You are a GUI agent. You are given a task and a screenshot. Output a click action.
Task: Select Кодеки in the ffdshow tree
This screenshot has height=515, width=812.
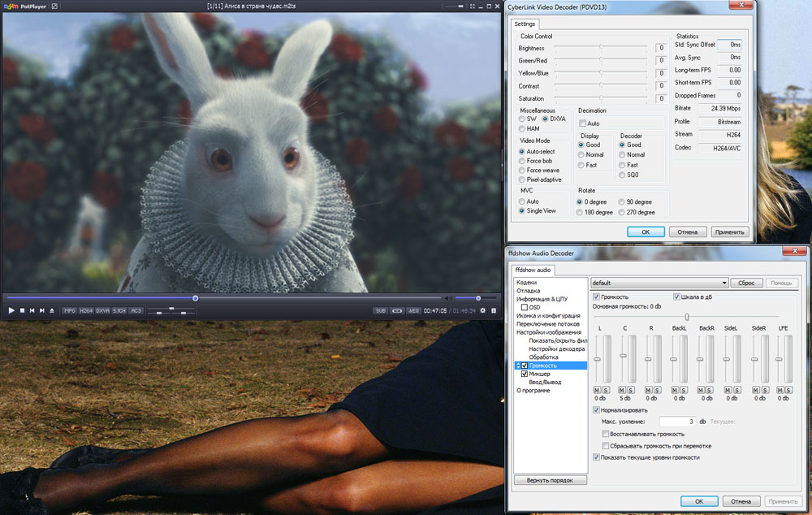[x=527, y=283]
